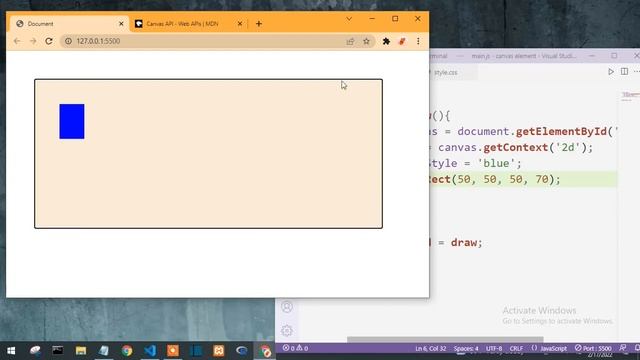Open File Explorer from taskbar
This screenshot has width=640, height=360.
pyautogui.click(x=81, y=351)
